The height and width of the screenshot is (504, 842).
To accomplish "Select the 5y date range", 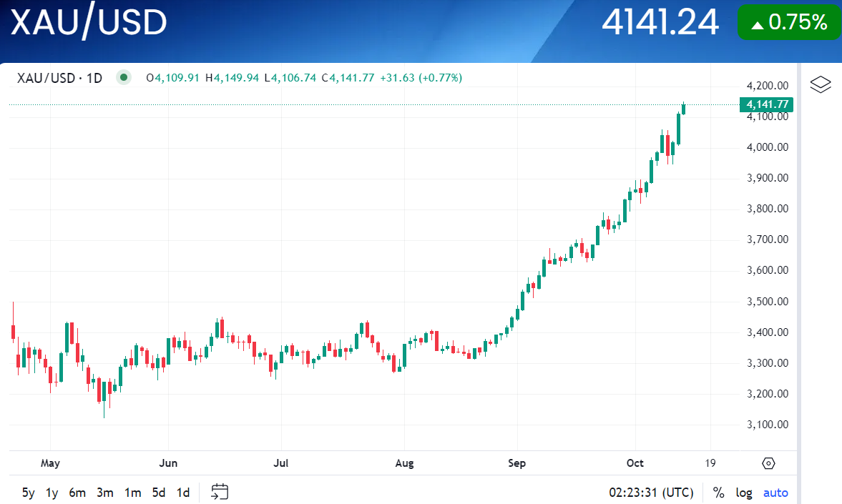I will point(29,493).
